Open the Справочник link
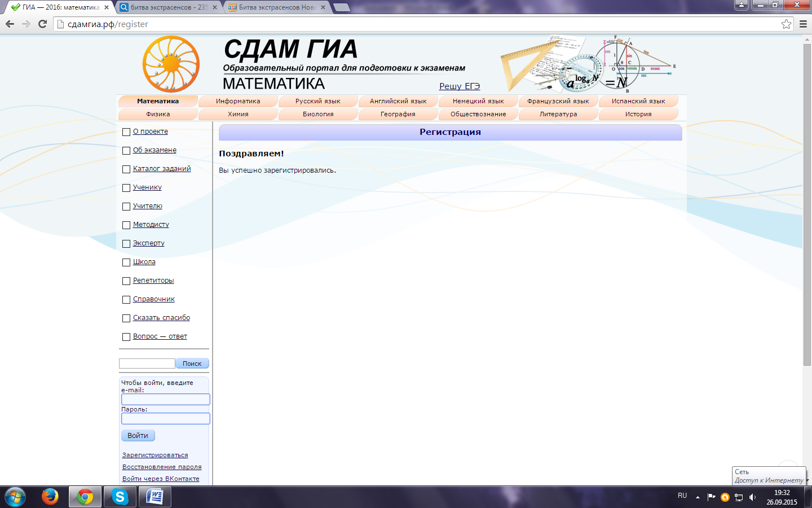812x508 pixels. (x=154, y=299)
